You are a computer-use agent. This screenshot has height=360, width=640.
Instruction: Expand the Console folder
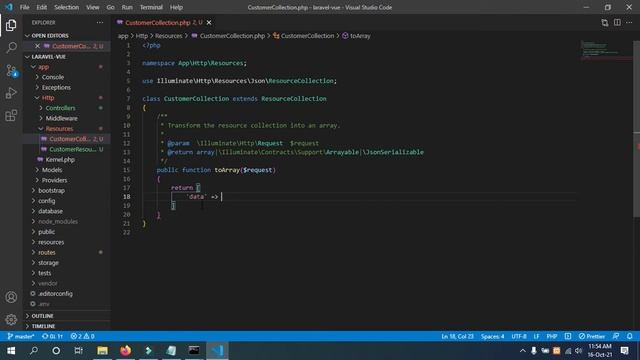point(67,77)
